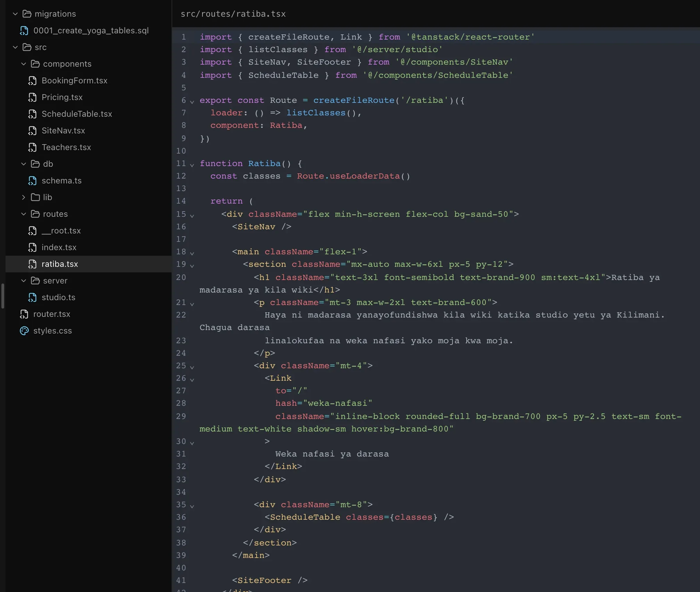
Task: Fold code at line 6 export const Route
Action: click(192, 101)
